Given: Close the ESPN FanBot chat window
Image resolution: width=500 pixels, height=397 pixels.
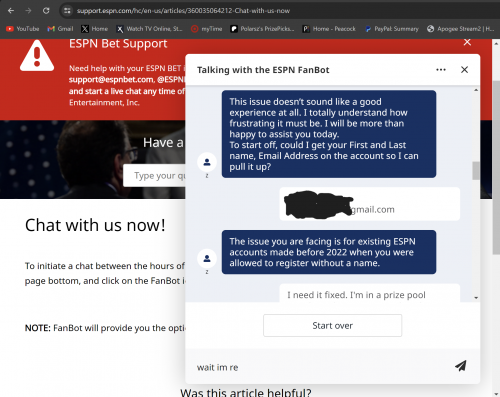Looking at the screenshot, I should pos(464,70).
